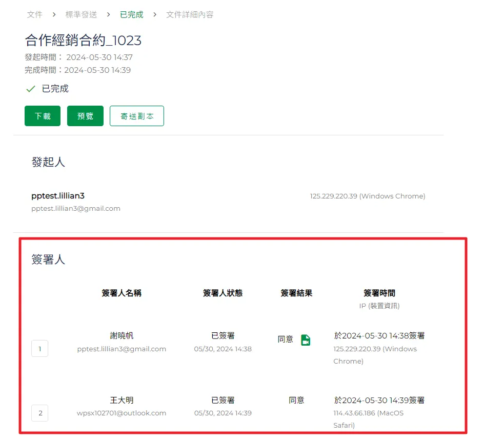Click the chevron arrow right after 文件 breadcrumb
Screen dimensions: 504x440
click(x=54, y=15)
